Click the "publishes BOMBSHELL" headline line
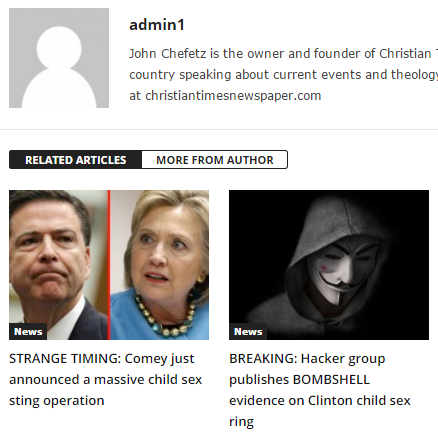The image size is (438, 440). pyautogui.click(x=299, y=380)
